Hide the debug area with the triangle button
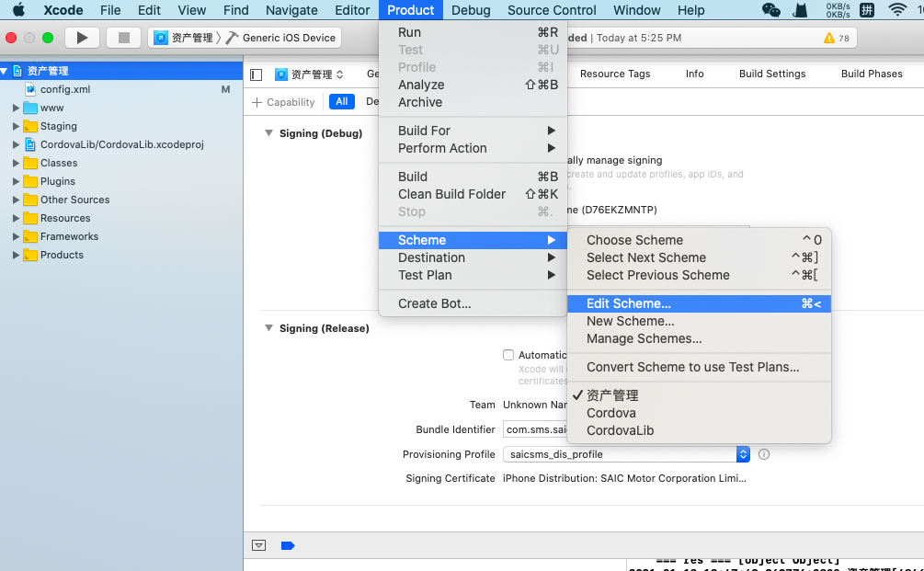924x571 pixels. tap(258, 545)
